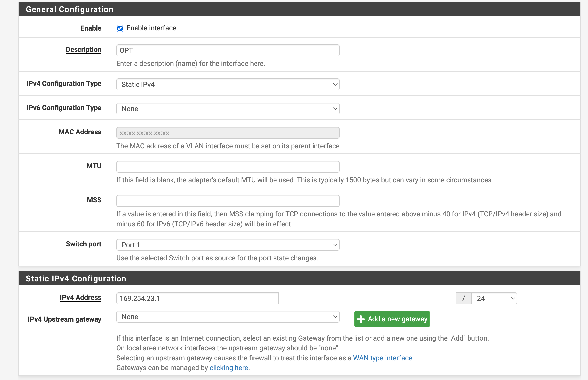Click the Enable interface label text
588x380 pixels.
(x=151, y=28)
